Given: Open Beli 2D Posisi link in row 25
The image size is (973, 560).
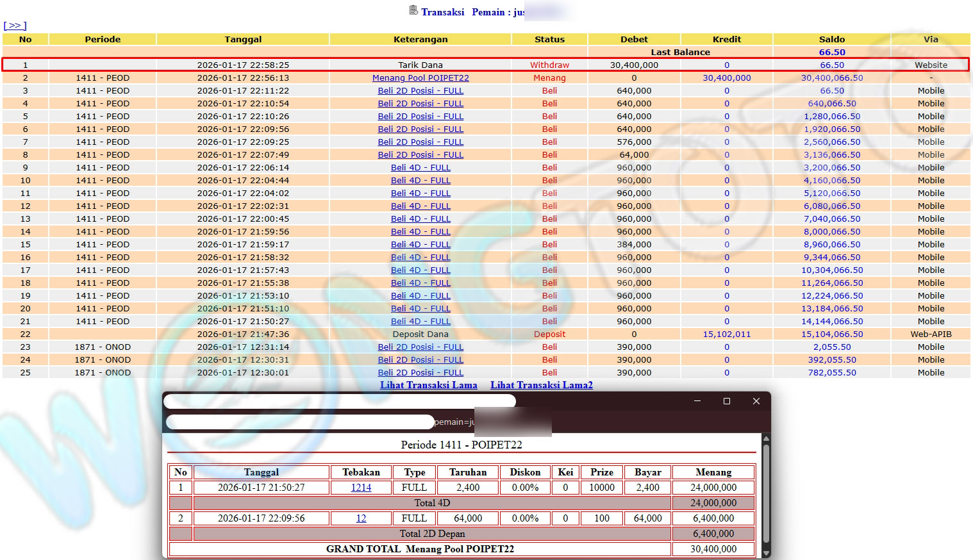Looking at the screenshot, I should click(420, 372).
